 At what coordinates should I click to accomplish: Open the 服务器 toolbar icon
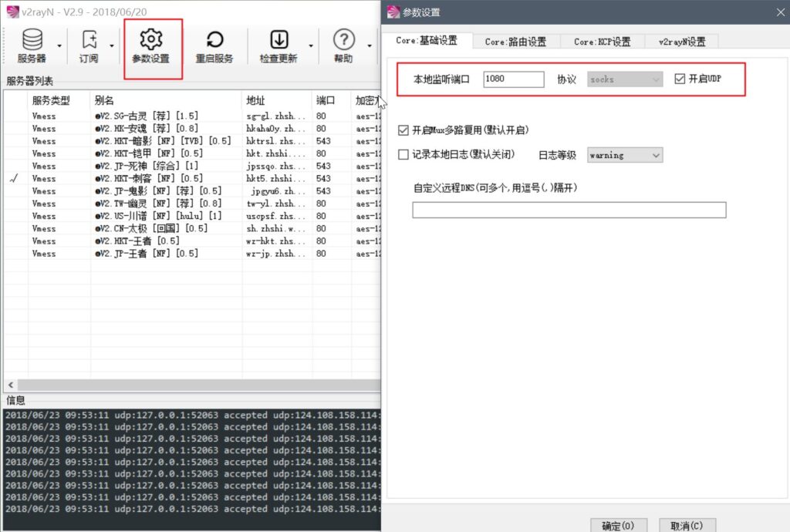click(x=32, y=45)
